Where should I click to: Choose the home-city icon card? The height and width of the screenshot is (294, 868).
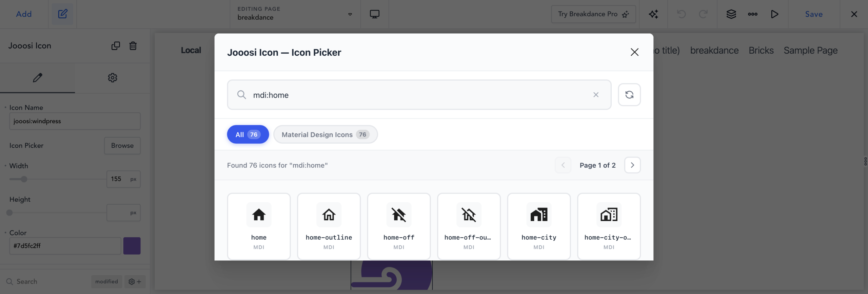pyautogui.click(x=539, y=226)
